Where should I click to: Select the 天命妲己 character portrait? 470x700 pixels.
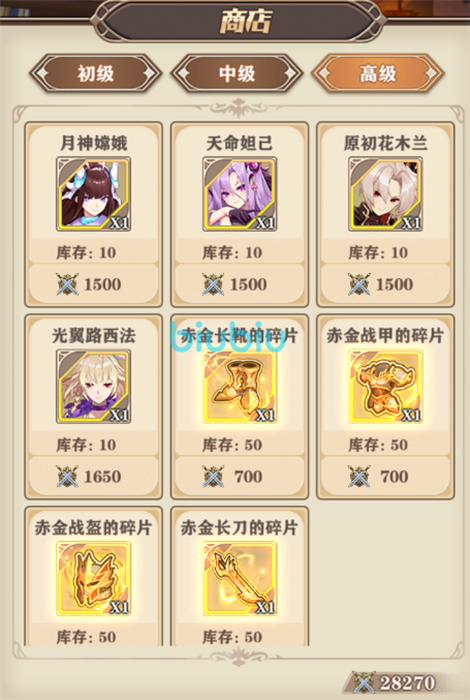pyautogui.click(x=239, y=194)
